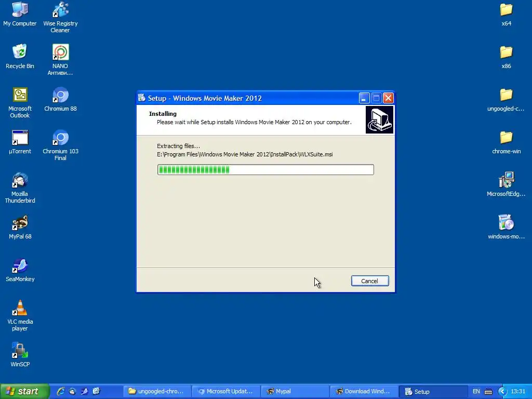
Task: Click the NANO Antivirus shortcut icon
Action: pyautogui.click(x=60, y=52)
